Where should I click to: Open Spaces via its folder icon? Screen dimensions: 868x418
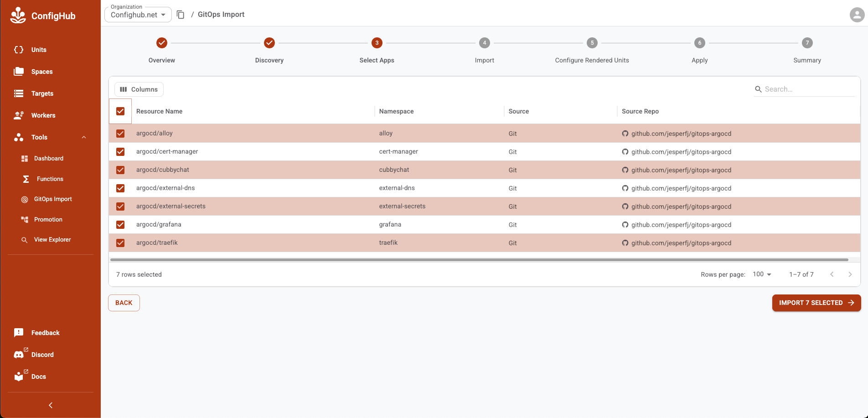pyautogui.click(x=19, y=72)
